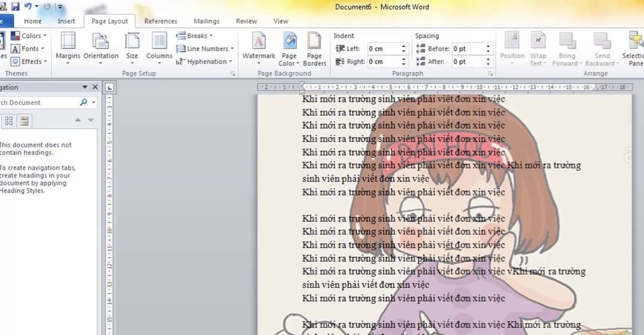Open the Paragraph dialog launcher
The width and height of the screenshot is (644, 335).
click(490, 74)
